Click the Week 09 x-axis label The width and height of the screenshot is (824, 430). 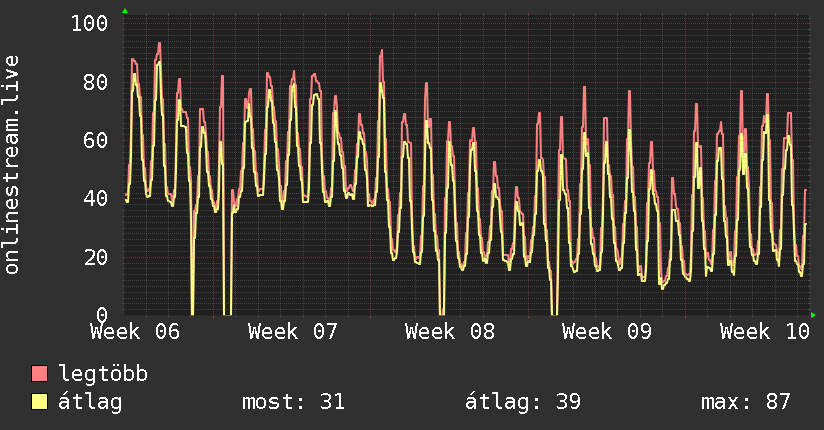[x=607, y=332]
